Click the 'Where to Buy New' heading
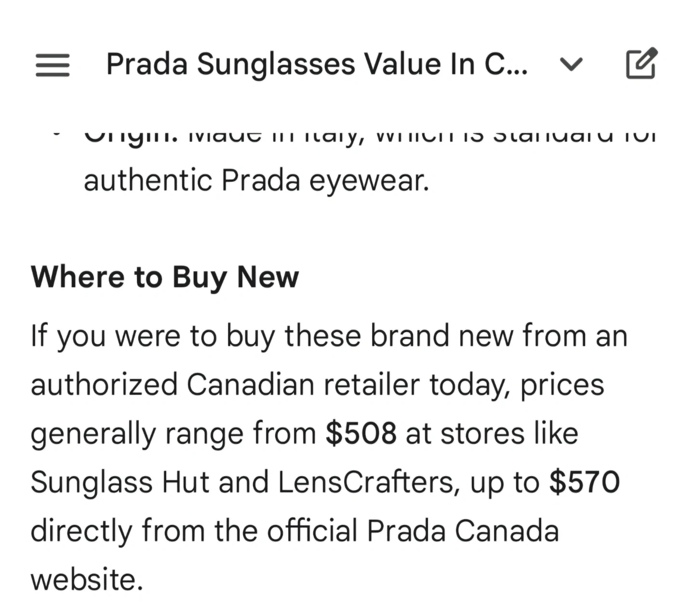This screenshot has height=616, width=694. click(x=165, y=277)
